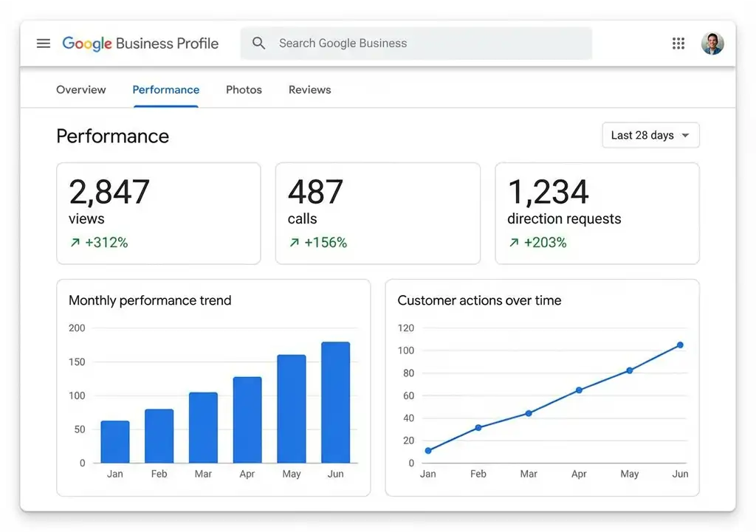Click the 487 calls number
The width and height of the screenshot is (756, 532).
coord(315,192)
